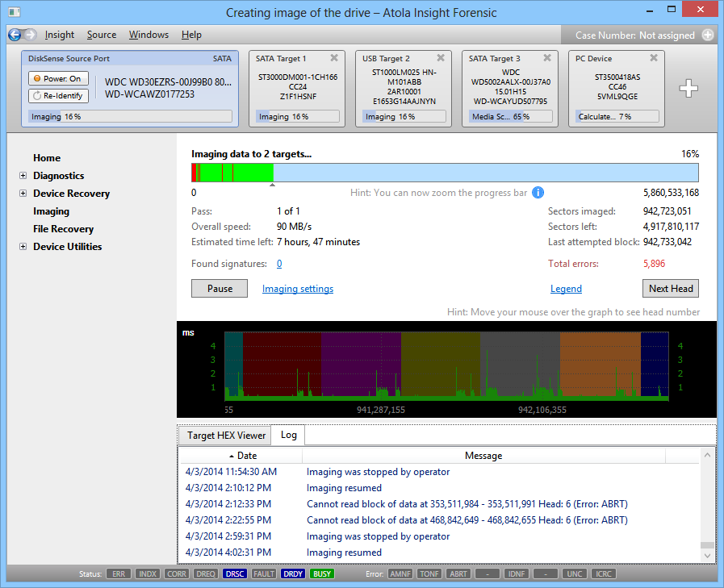Select the SATA Target 3 Media Scan progress
The width and height of the screenshot is (724, 588).
510,117
